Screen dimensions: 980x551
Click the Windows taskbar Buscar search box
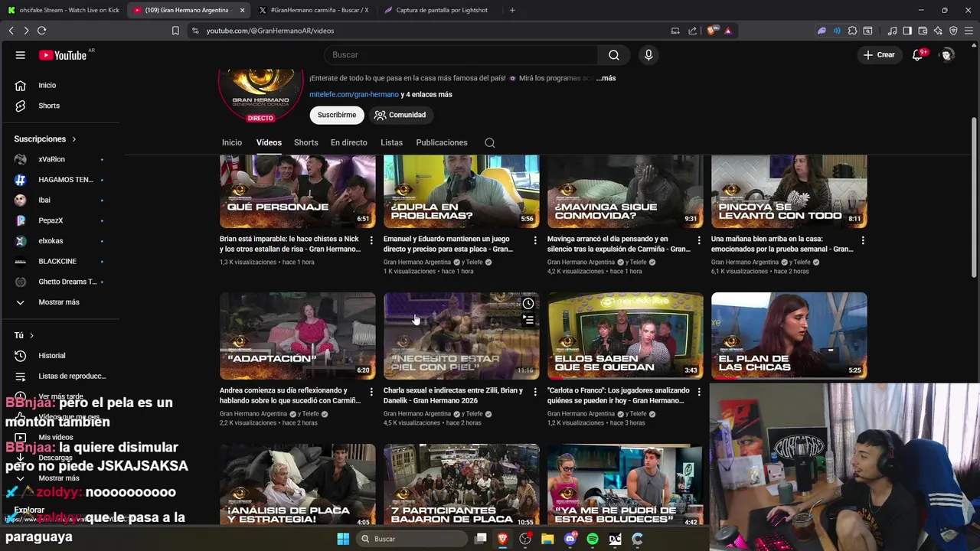pyautogui.click(x=412, y=539)
